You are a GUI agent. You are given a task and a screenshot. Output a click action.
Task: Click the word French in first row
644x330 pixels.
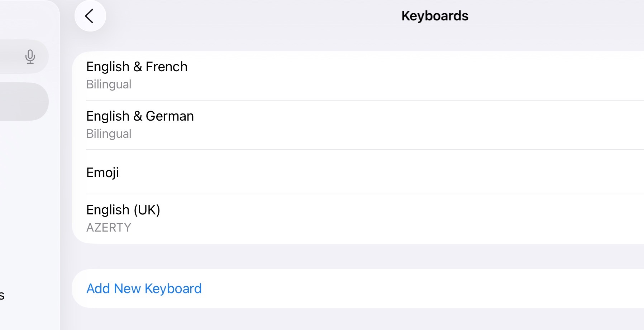tap(166, 67)
